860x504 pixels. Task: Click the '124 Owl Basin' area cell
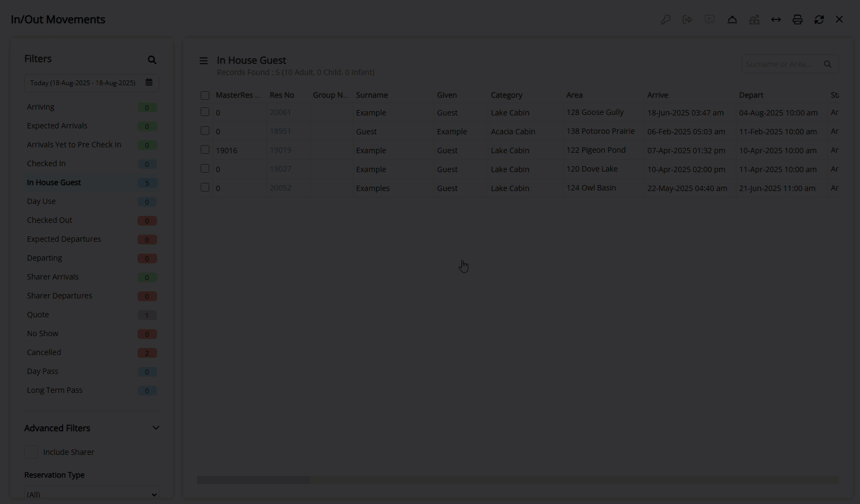coord(591,188)
